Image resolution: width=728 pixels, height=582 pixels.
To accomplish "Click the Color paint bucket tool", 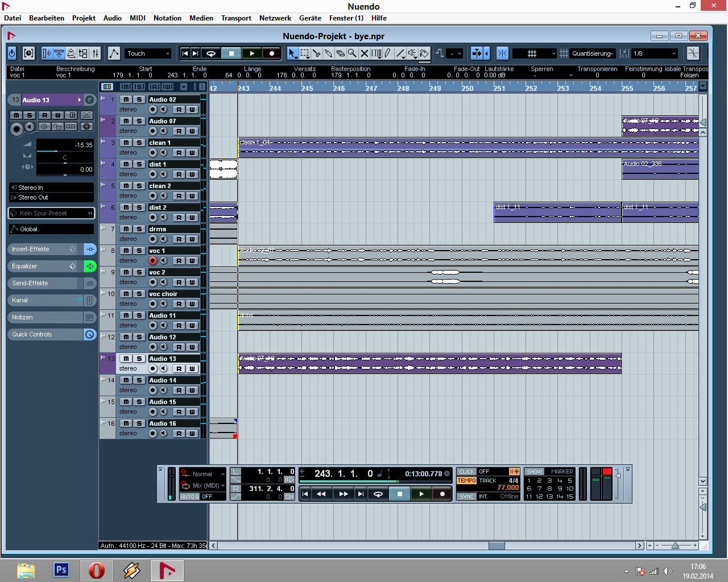I will [x=424, y=53].
